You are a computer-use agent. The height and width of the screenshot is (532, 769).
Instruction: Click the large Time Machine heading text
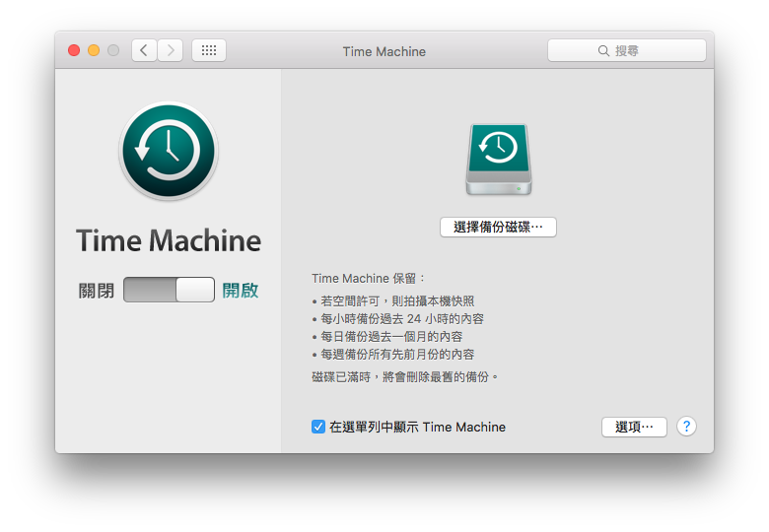169,240
